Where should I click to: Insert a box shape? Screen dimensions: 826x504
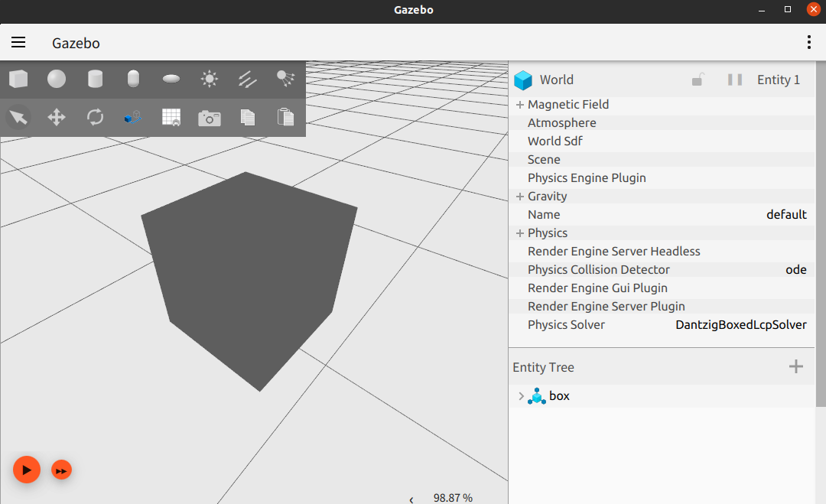coord(18,79)
